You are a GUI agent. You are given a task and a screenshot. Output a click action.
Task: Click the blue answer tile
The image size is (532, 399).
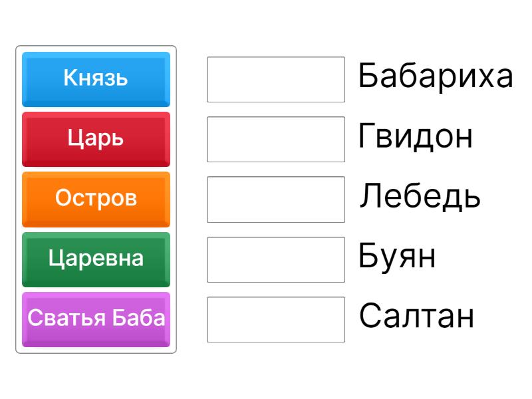tap(96, 78)
